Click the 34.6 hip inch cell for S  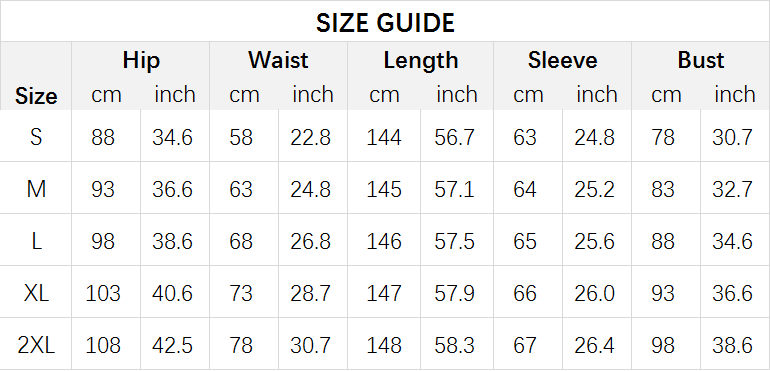tap(172, 137)
